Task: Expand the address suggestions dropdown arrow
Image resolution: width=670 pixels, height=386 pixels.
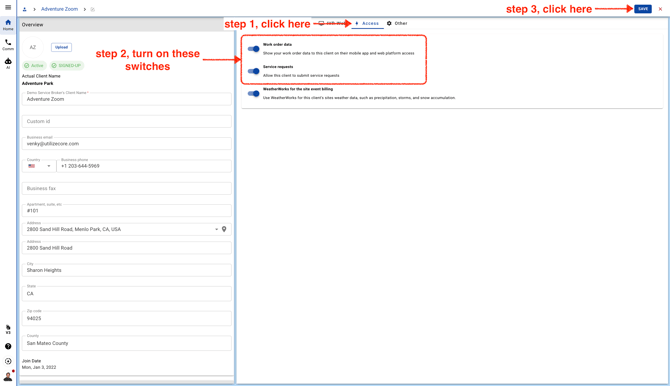Action: point(216,229)
